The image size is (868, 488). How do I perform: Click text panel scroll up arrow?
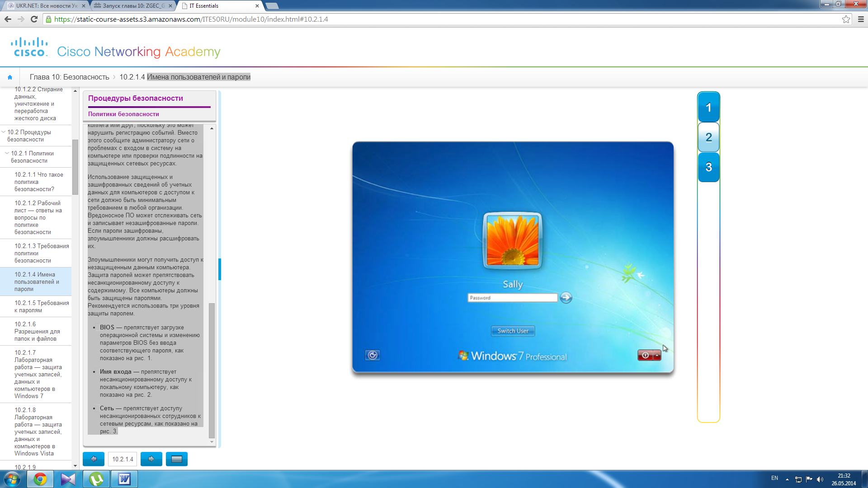click(x=212, y=129)
